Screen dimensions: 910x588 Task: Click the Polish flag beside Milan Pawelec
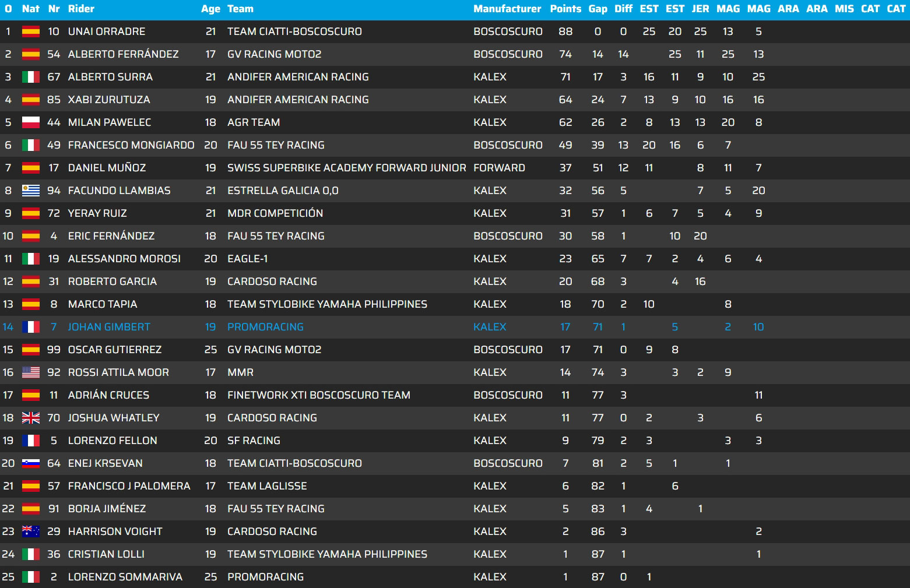(30, 122)
